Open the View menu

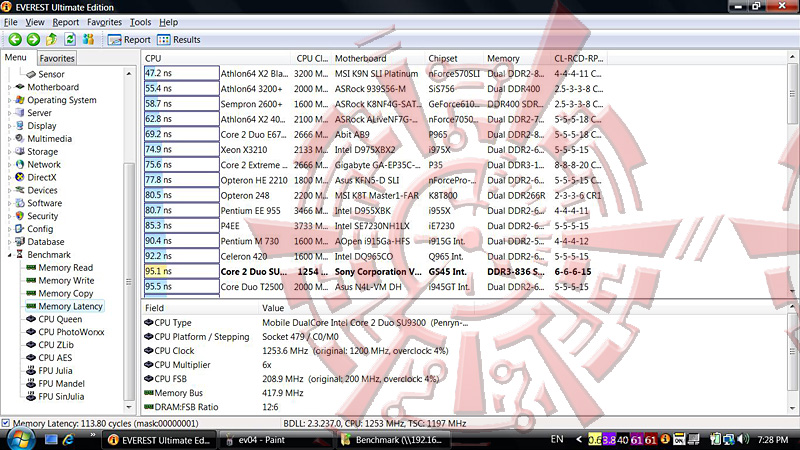(35, 22)
